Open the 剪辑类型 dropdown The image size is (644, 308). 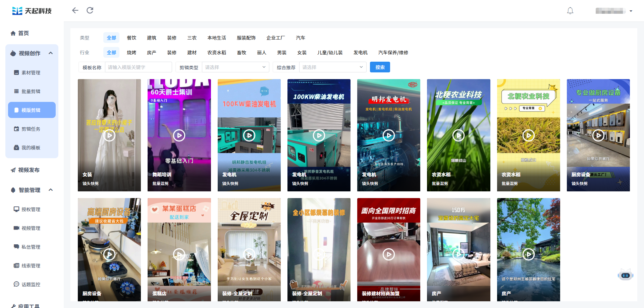click(x=235, y=67)
